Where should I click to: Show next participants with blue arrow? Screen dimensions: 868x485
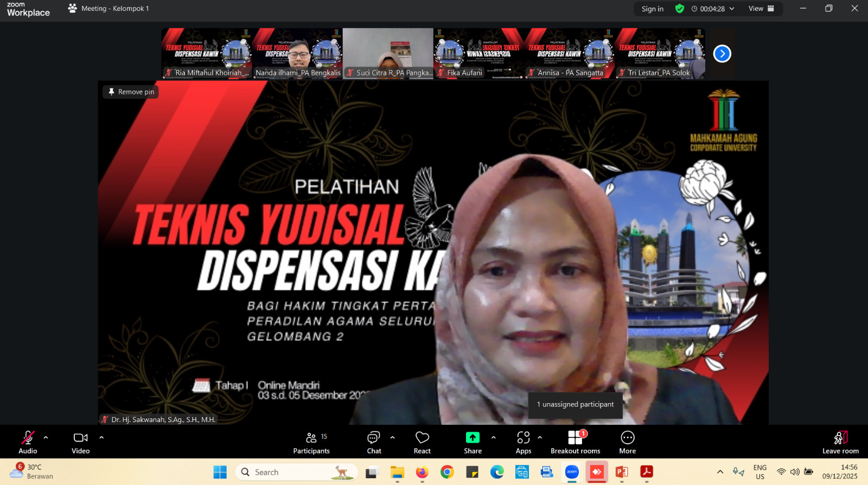[x=722, y=54]
